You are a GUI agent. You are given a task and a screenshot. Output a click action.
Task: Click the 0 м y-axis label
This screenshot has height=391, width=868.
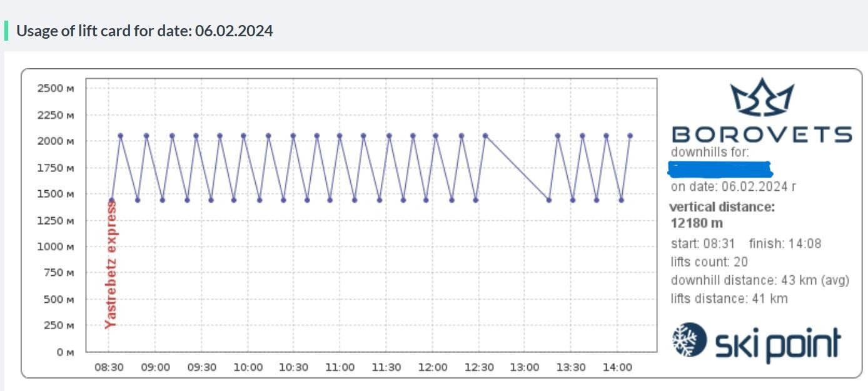(65, 352)
